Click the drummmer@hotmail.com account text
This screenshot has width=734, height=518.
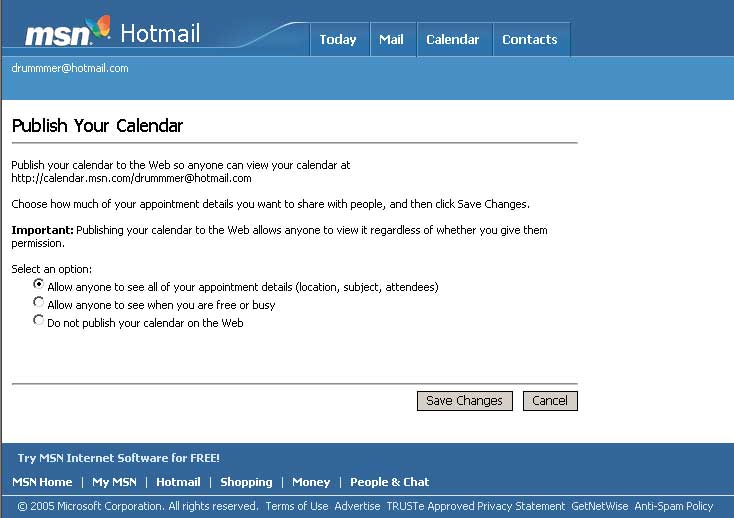pos(70,68)
